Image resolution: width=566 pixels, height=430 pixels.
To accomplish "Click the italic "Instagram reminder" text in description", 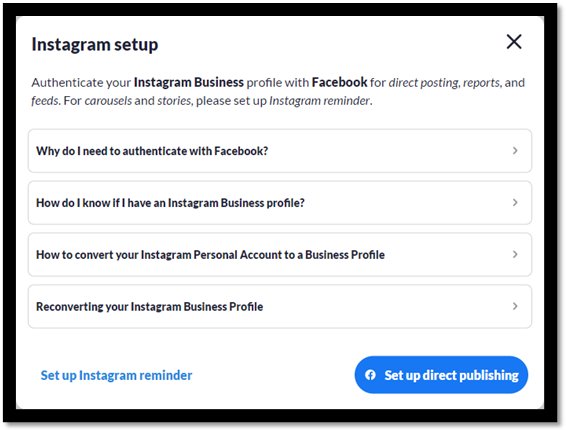I will click(320, 101).
